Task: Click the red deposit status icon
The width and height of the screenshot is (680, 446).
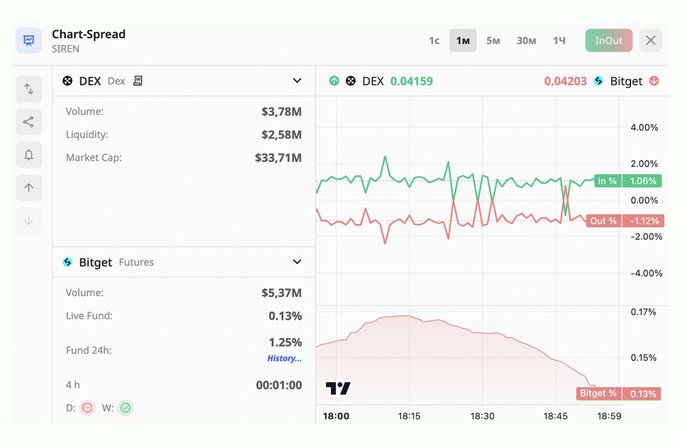Action: click(87, 408)
